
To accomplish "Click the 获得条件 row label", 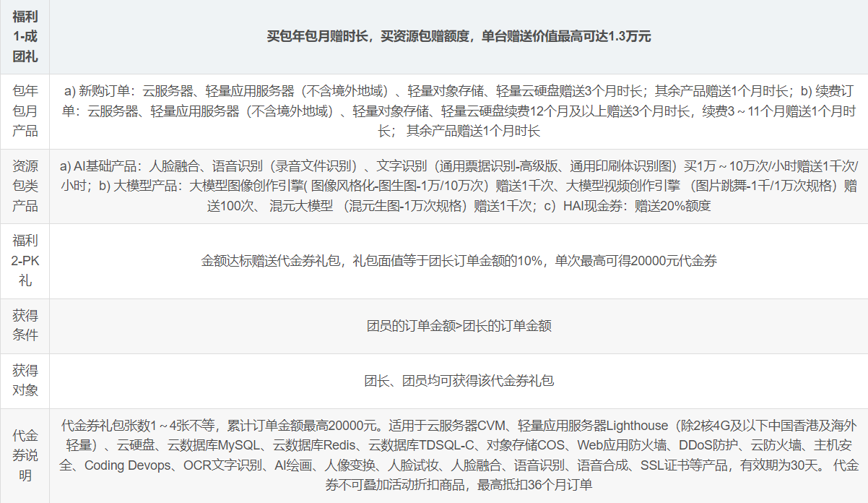I will coord(25,326).
